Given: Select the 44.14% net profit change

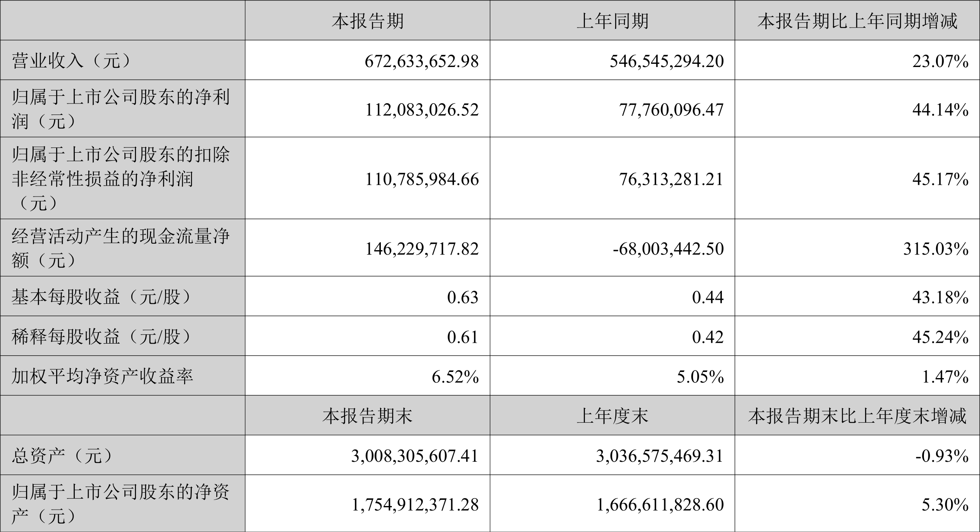Looking at the screenshot, I should pos(940,109).
